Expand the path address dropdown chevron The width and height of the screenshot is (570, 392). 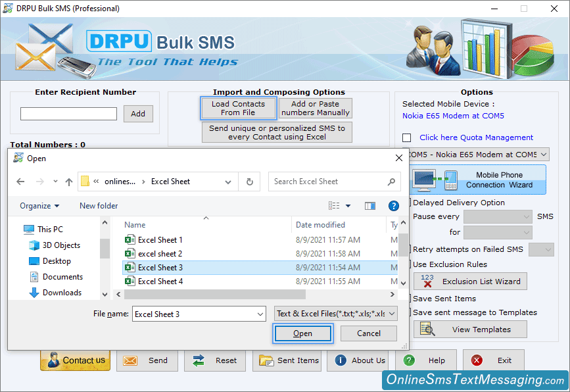228,182
